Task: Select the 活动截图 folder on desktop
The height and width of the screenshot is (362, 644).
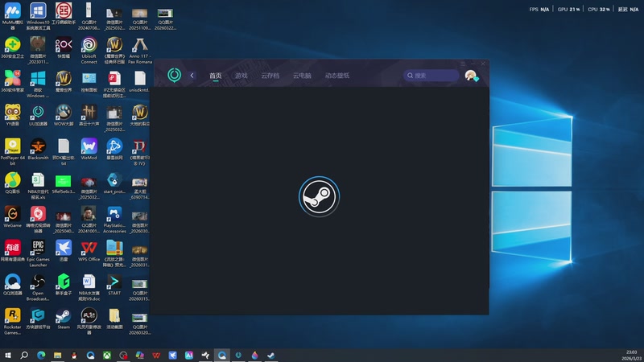Action: tap(114, 319)
